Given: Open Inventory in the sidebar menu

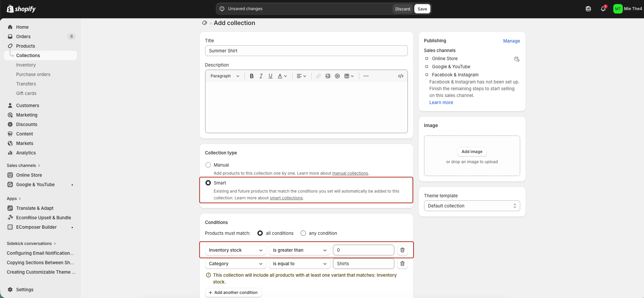Looking at the screenshot, I should pos(26,65).
